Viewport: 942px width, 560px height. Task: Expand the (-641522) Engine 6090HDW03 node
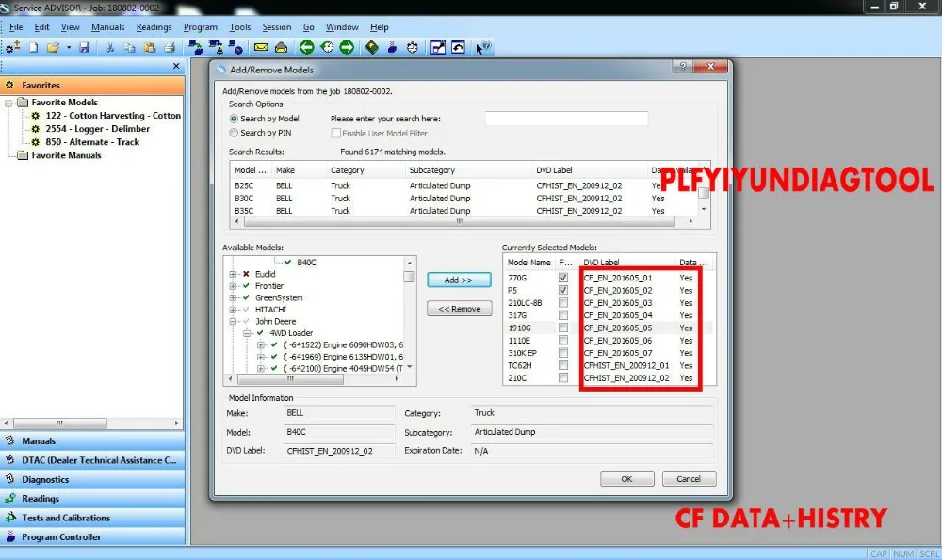tap(260, 345)
